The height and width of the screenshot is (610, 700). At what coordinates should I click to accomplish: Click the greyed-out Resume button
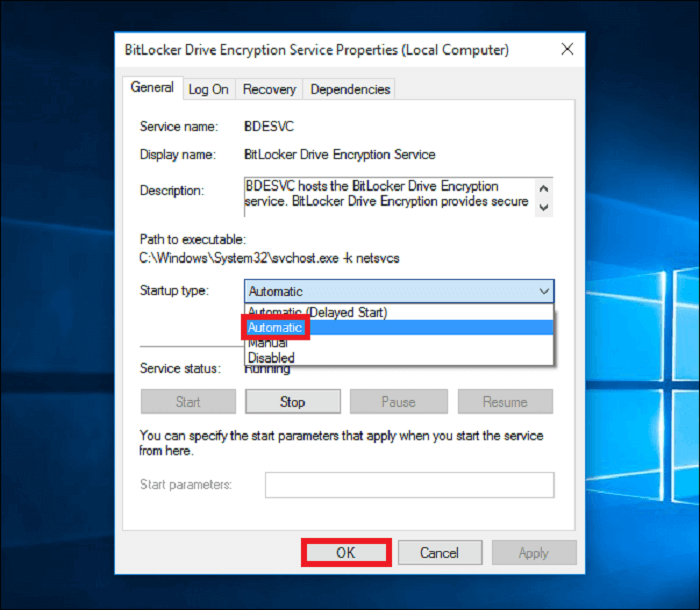click(505, 402)
